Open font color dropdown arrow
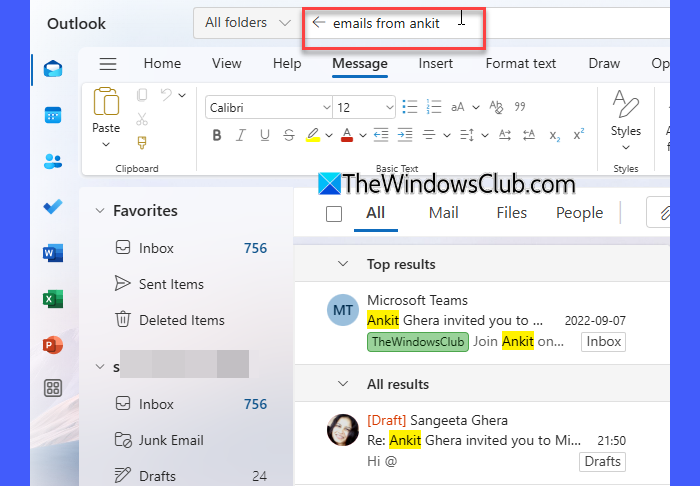This screenshot has height=486, width=700. pyautogui.click(x=363, y=135)
